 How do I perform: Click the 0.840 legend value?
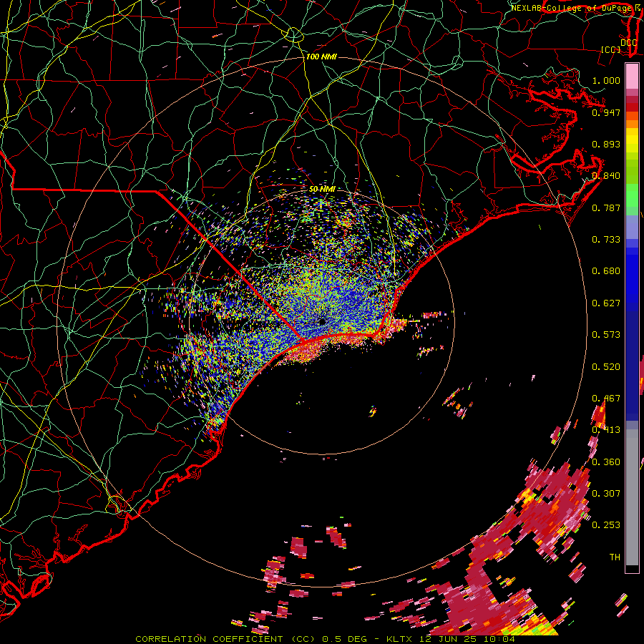606,176
